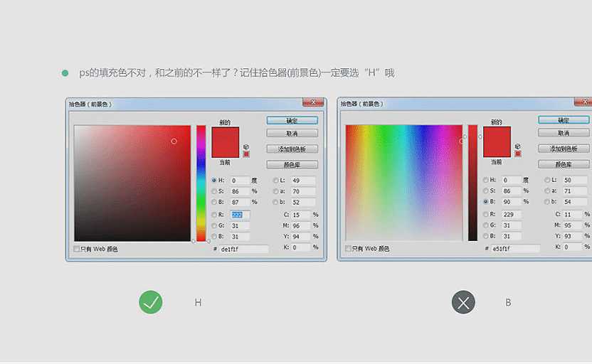Click the brightness slider strip in right dialog
This screenshot has width=592, height=364.
click(x=472, y=183)
